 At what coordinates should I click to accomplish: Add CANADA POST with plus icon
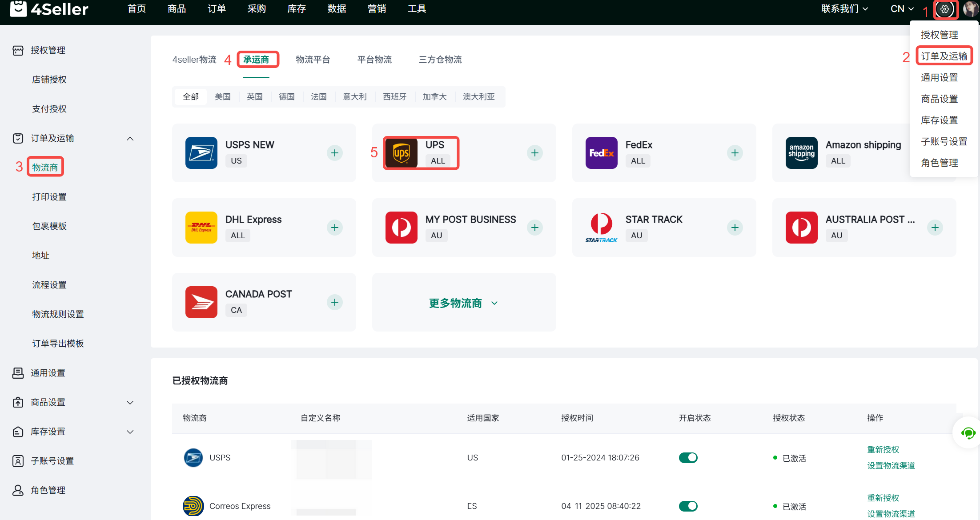335,302
